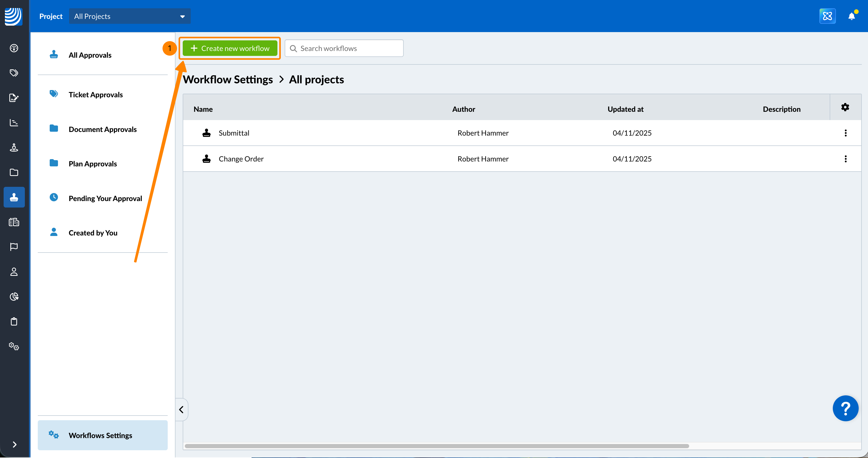This screenshot has height=458, width=868.
Task: Open the flag icon in left sidebar
Action: 14,247
